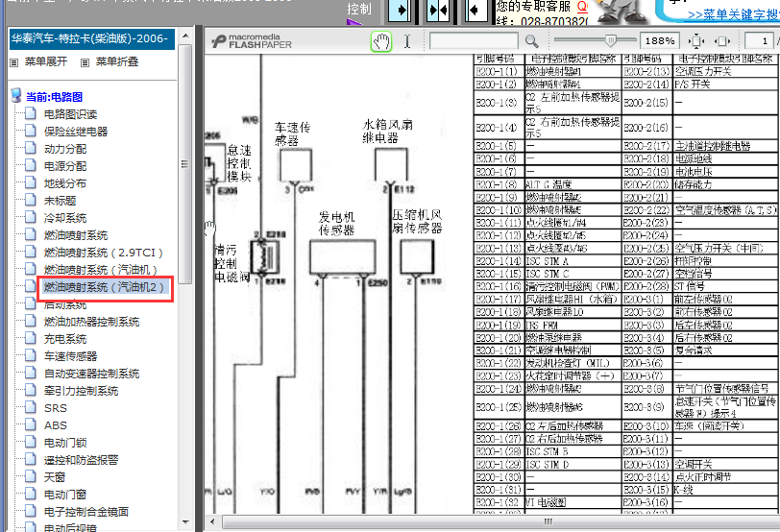Open 燃油加热器控制系统 tree item
The height and width of the screenshot is (532, 780).
click(x=91, y=322)
